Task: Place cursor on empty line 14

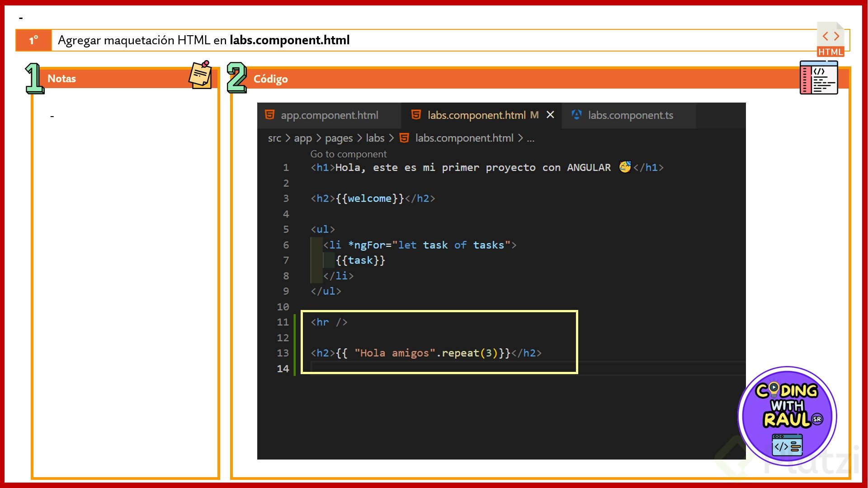Action: [x=407, y=369]
